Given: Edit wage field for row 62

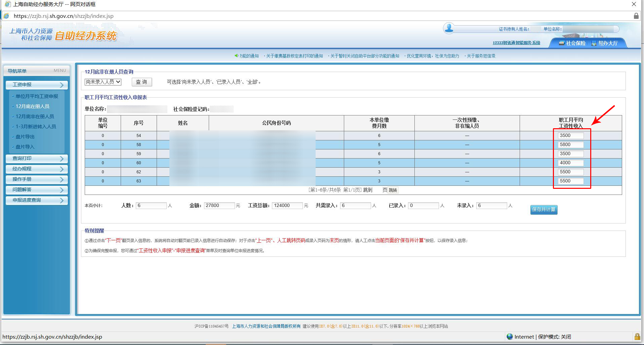Looking at the screenshot, I should coord(571,172).
